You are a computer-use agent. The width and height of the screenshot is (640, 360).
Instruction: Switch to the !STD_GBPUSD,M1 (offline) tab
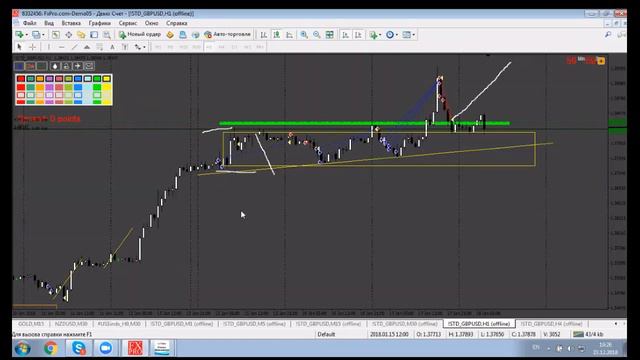[182, 324]
